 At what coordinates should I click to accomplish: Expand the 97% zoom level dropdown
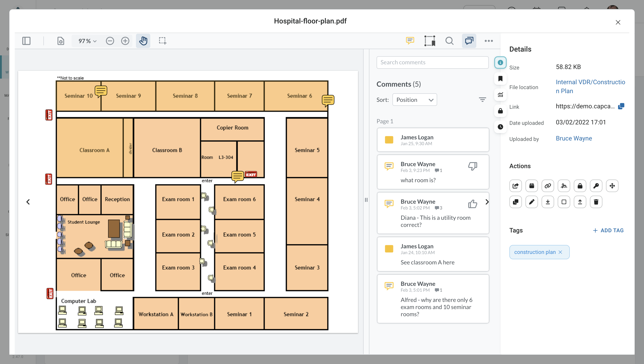pos(87,41)
